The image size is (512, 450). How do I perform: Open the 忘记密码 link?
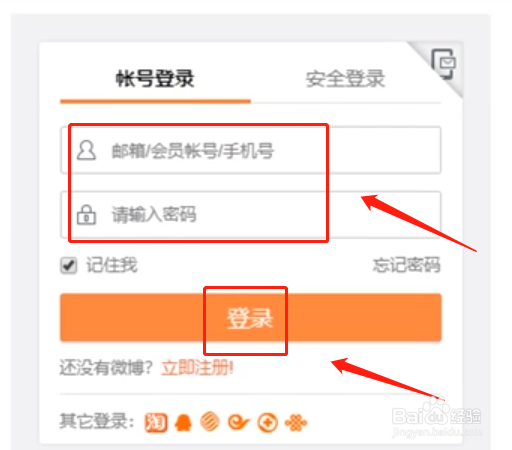pos(407,265)
